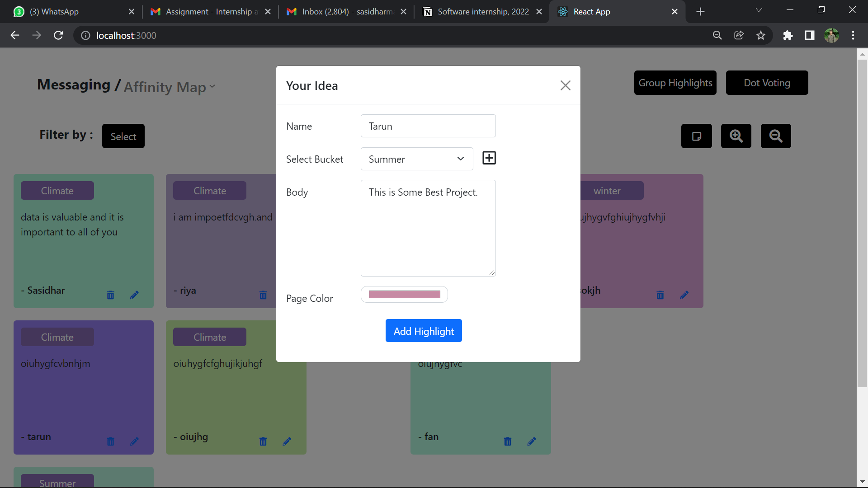Open the Page Color picker swatch

(x=404, y=295)
